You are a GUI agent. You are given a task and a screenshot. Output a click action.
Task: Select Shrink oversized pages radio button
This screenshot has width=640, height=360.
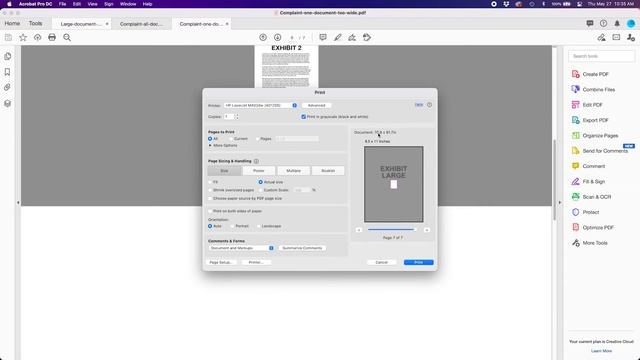click(x=210, y=190)
